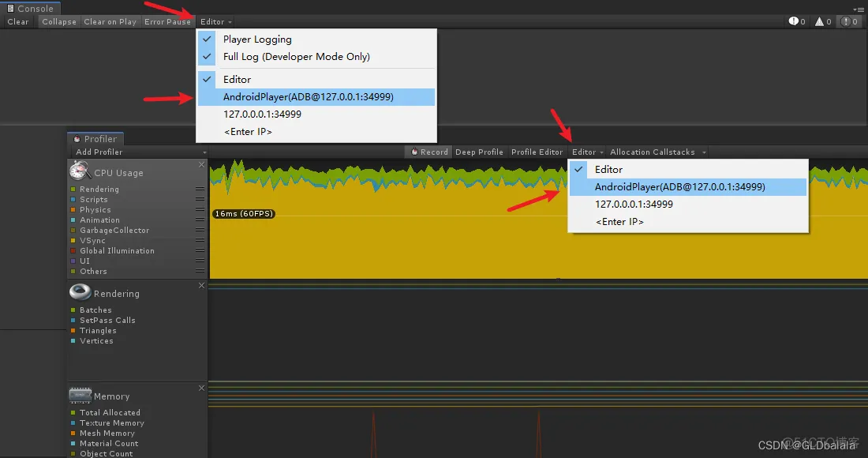868x458 pixels.
Task: Toggle the GarbageCollector color swatch
Action: click(73, 231)
